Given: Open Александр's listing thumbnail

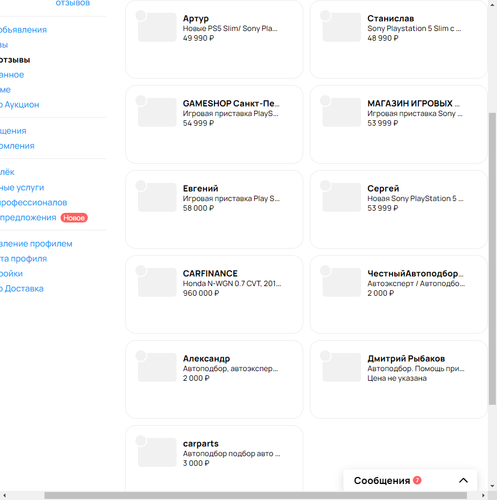Looking at the screenshot, I should 157,367.
